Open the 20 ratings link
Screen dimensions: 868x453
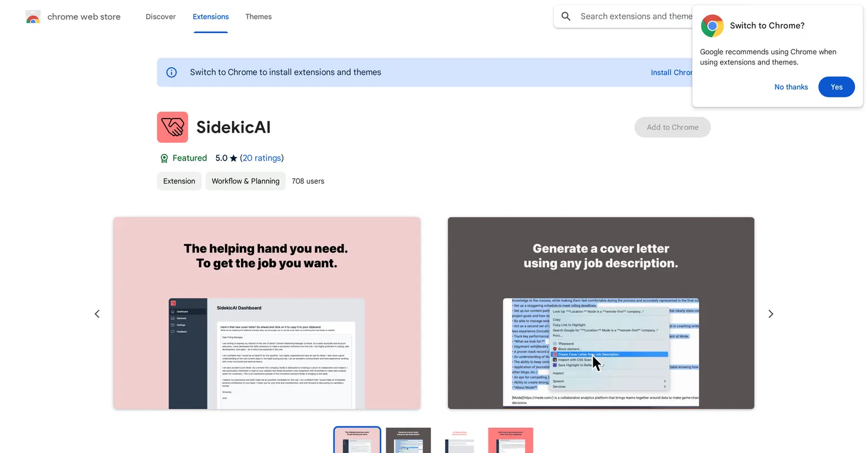click(262, 158)
